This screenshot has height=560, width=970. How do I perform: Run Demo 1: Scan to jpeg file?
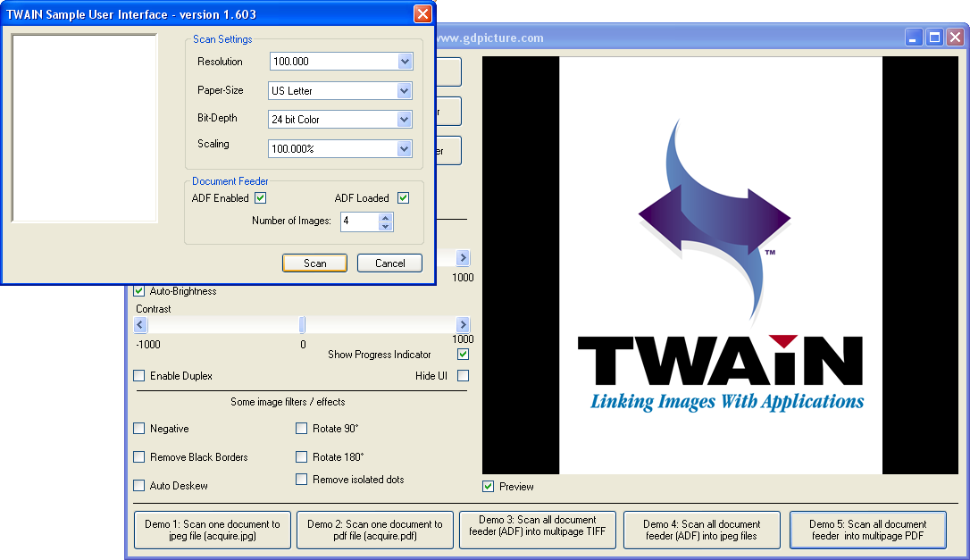(213, 530)
